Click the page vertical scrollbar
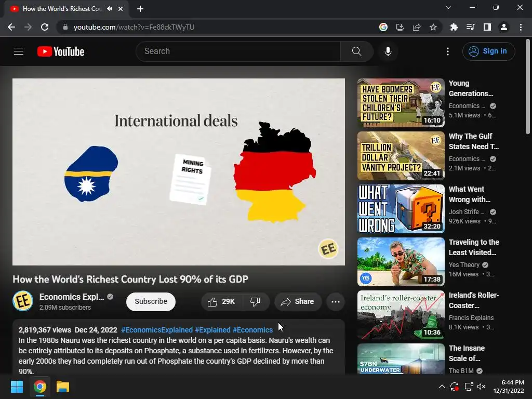Viewport: 532px width, 399px height. point(528,87)
